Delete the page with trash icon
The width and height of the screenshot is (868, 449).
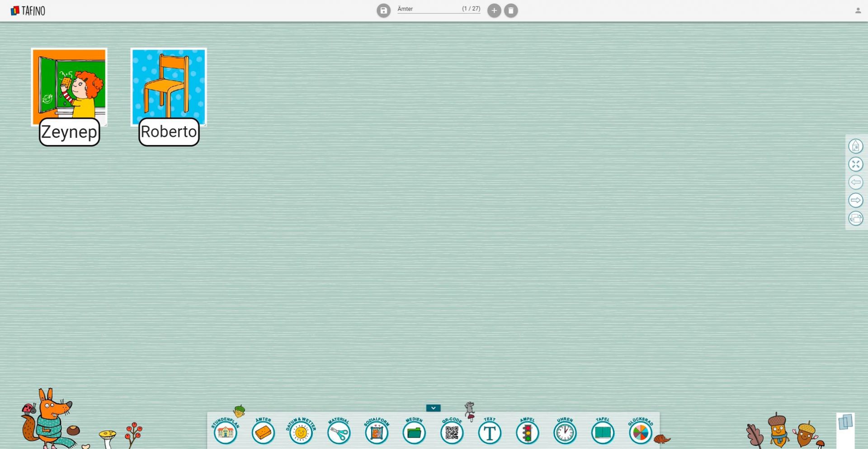511,10
